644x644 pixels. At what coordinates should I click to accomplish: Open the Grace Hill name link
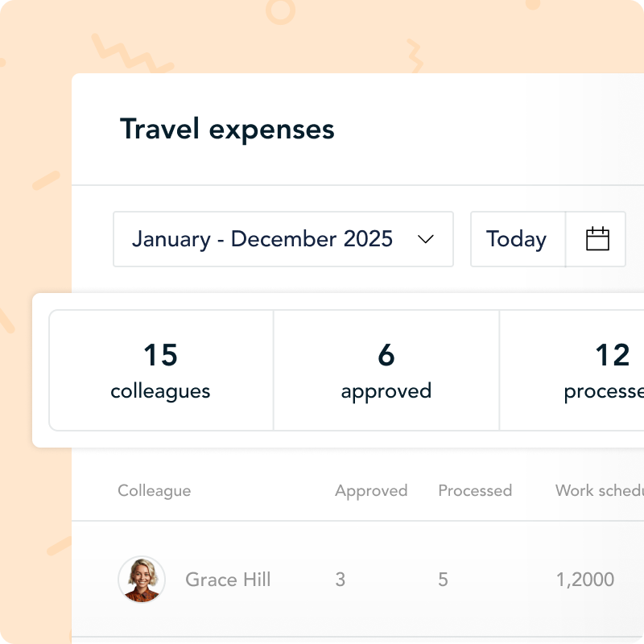pos(228,580)
